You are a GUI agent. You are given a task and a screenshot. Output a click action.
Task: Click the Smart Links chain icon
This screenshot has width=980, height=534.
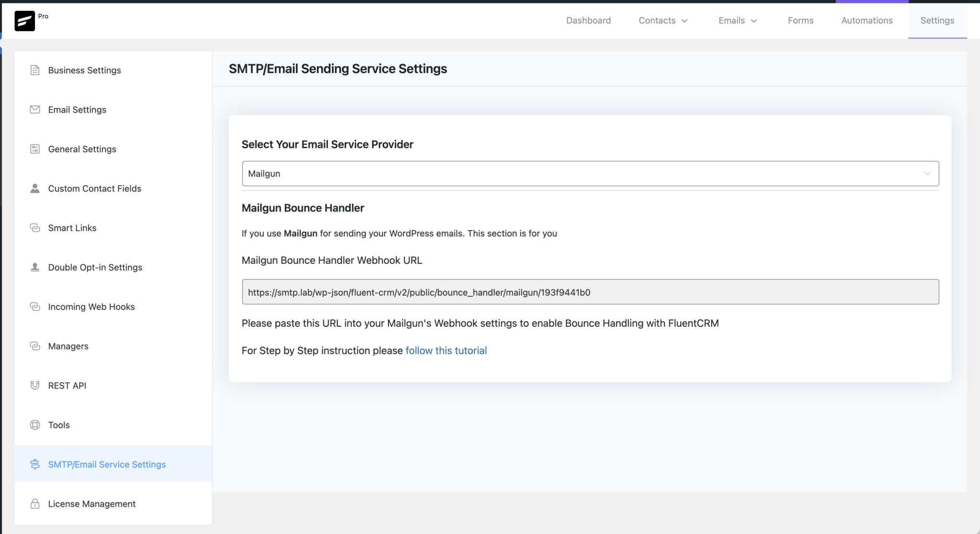pyautogui.click(x=35, y=228)
